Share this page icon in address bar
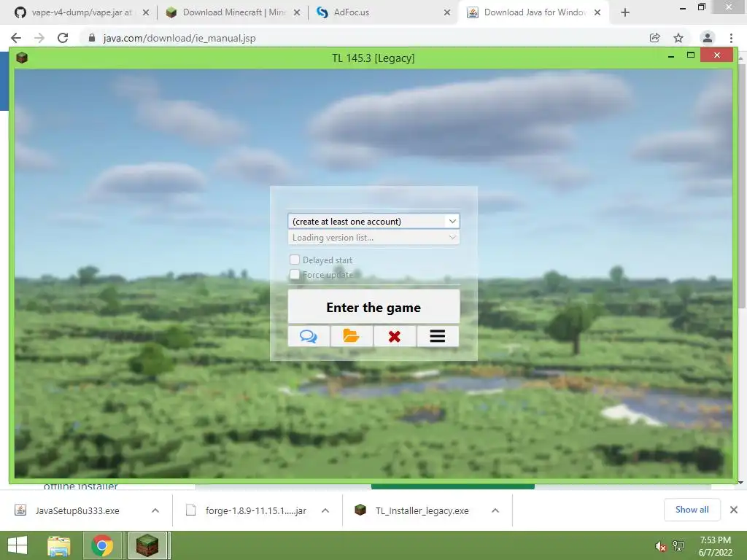Image resolution: width=747 pixels, height=560 pixels. 655,38
